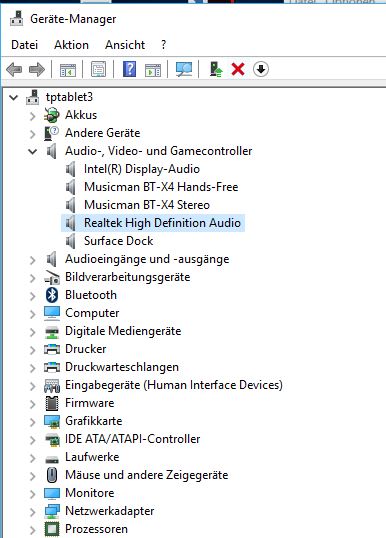The height and width of the screenshot is (538, 386).
Task: Click the Update driver toolbar icon
Action: pyautogui.click(x=216, y=69)
